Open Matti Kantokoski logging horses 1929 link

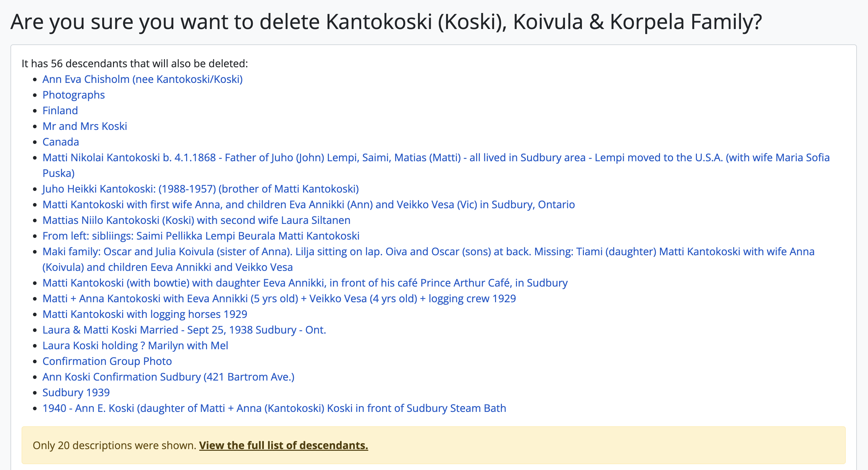(x=145, y=314)
